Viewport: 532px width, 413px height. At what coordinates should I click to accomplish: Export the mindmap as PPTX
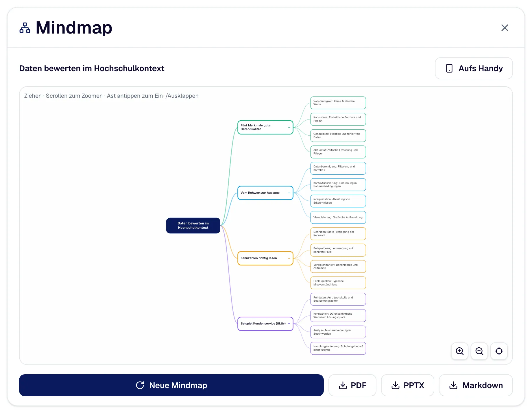[408, 385]
